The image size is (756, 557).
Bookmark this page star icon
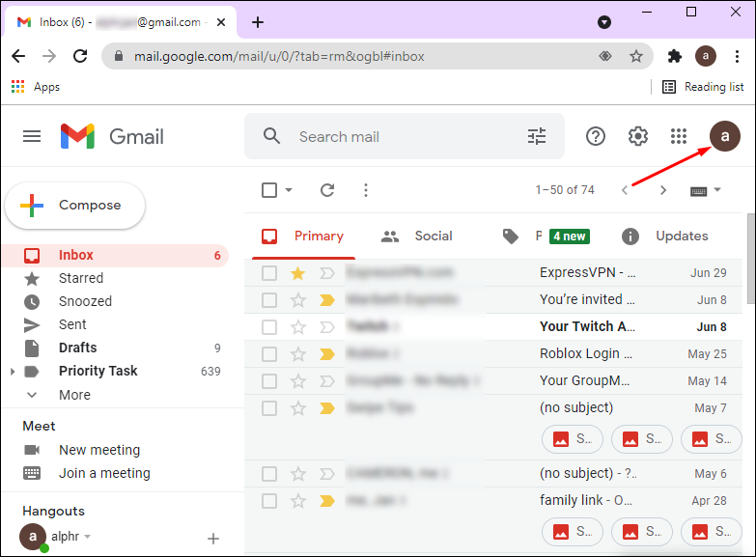(x=636, y=56)
